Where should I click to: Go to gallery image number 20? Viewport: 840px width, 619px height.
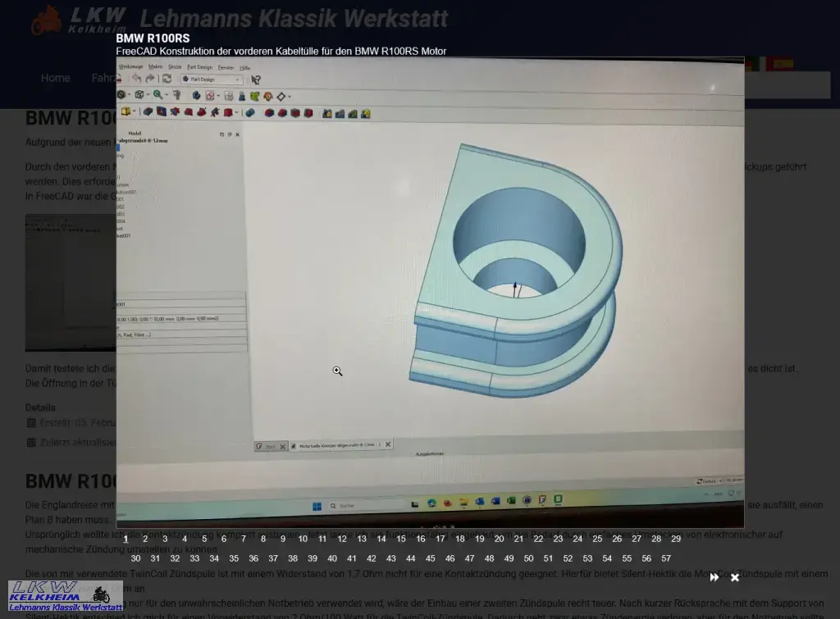(x=500, y=539)
